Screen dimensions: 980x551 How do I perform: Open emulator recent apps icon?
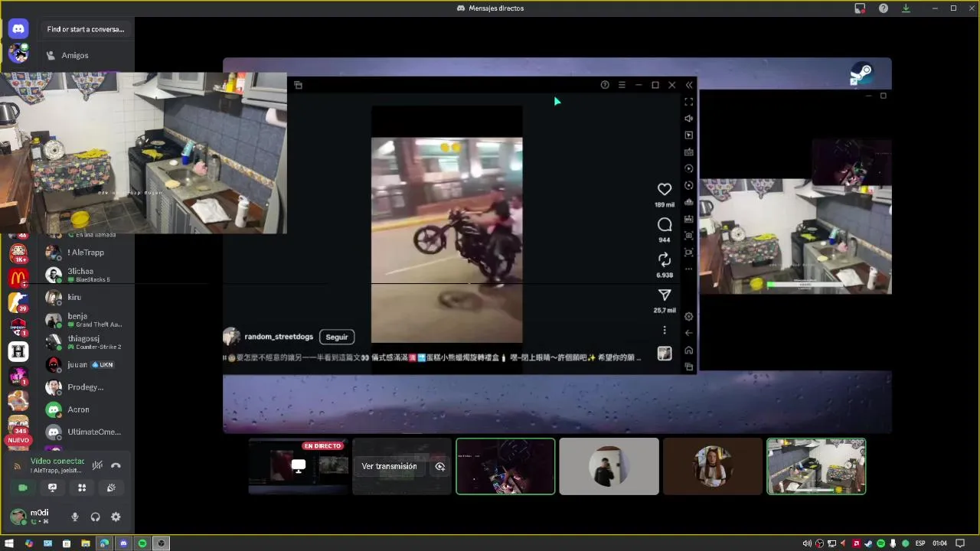tap(689, 367)
